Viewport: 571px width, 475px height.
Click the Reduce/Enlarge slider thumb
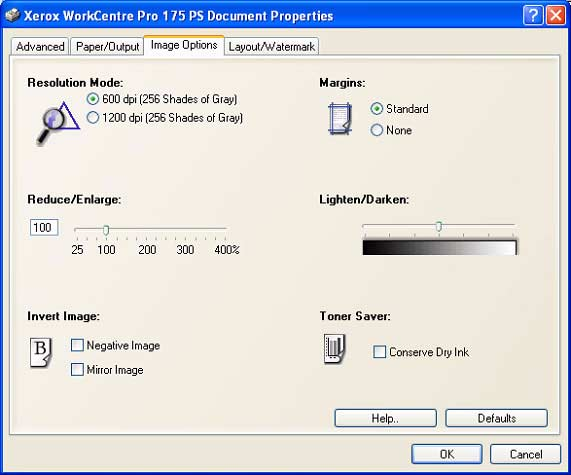106,230
